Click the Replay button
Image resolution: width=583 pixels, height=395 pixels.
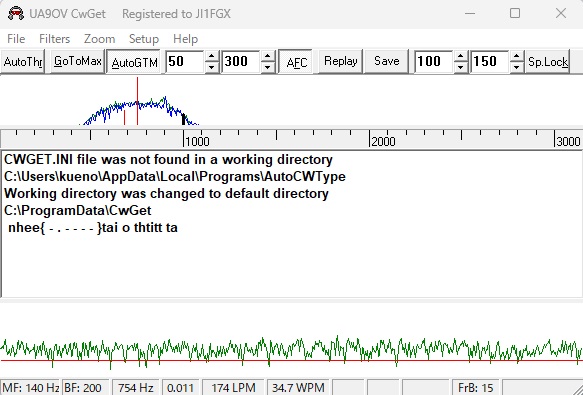click(340, 61)
